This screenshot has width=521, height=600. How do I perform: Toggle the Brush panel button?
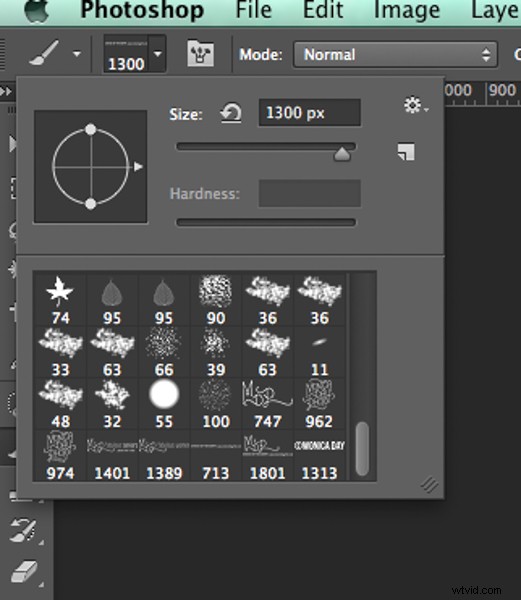point(200,53)
